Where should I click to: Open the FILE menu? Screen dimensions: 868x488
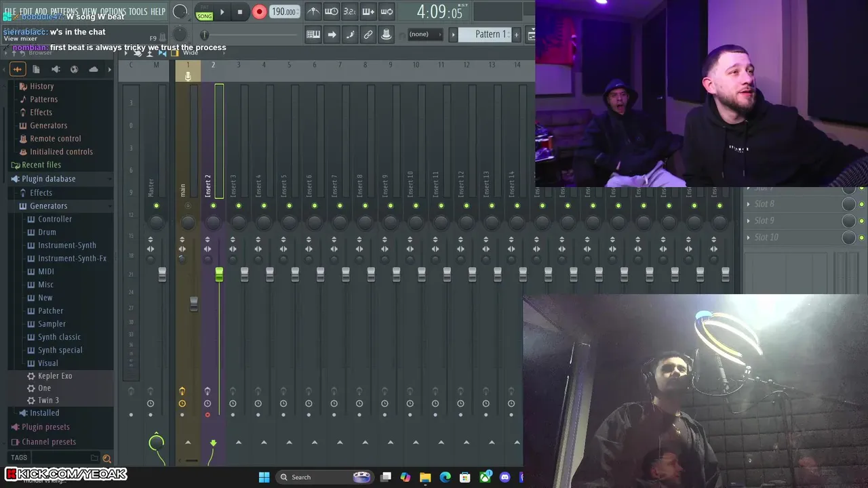click(10, 12)
